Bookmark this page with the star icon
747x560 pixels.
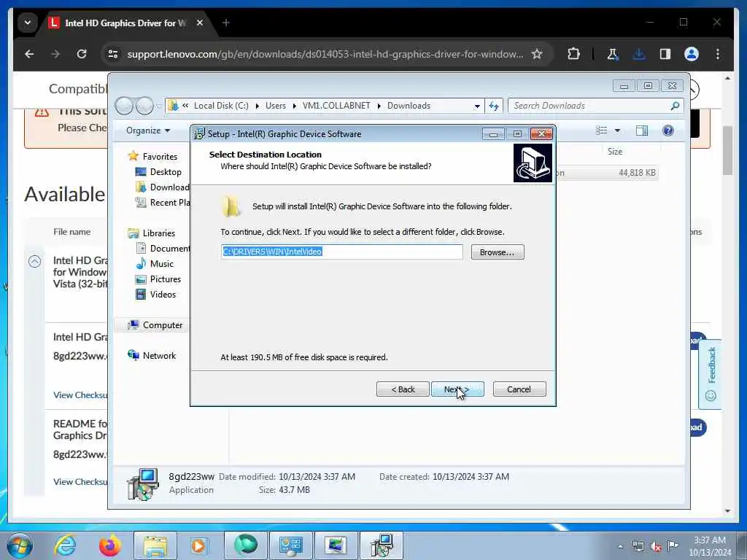coord(537,54)
